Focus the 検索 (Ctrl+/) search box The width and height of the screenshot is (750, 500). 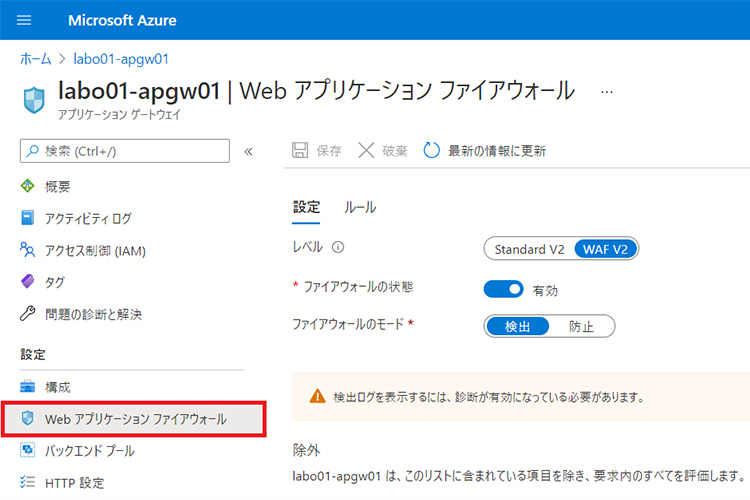pyautogui.click(x=125, y=151)
